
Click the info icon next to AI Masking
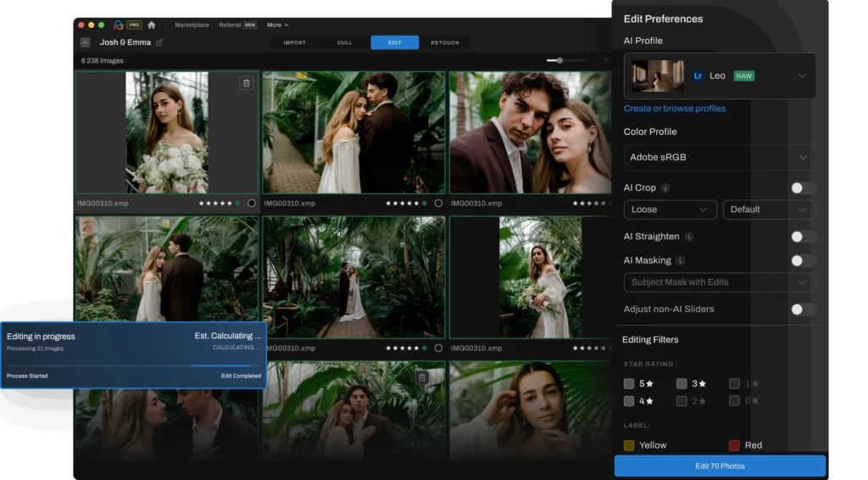coord(681,261)
